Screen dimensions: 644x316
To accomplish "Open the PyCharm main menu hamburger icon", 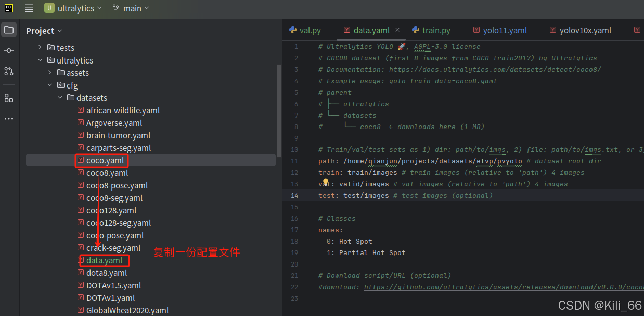I will 29,8.
